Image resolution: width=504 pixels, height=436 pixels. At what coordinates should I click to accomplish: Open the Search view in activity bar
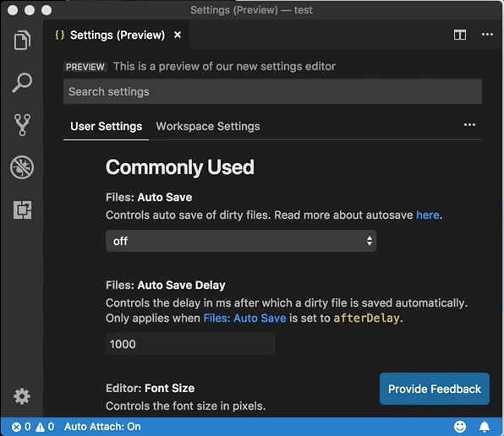pos(22,83)
